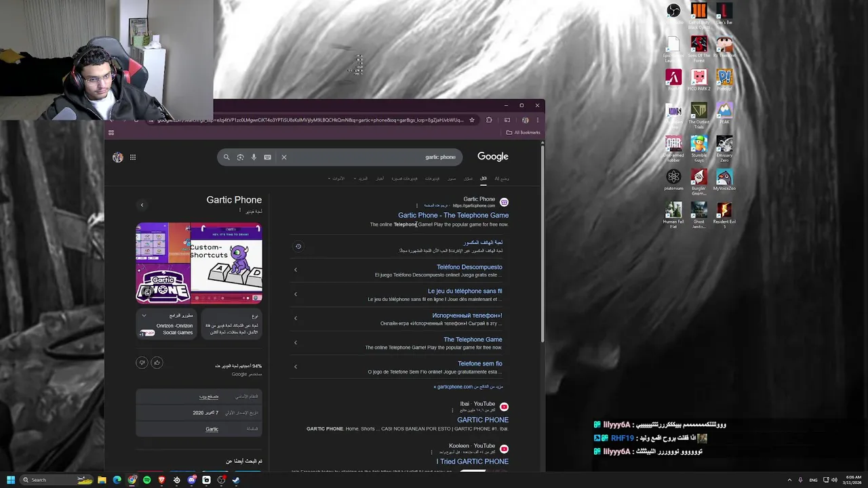Launch Stumble Guys desktop shortcut
Image resolution: width=868 pixels, height=488 pixels.
tap(699, 149)
